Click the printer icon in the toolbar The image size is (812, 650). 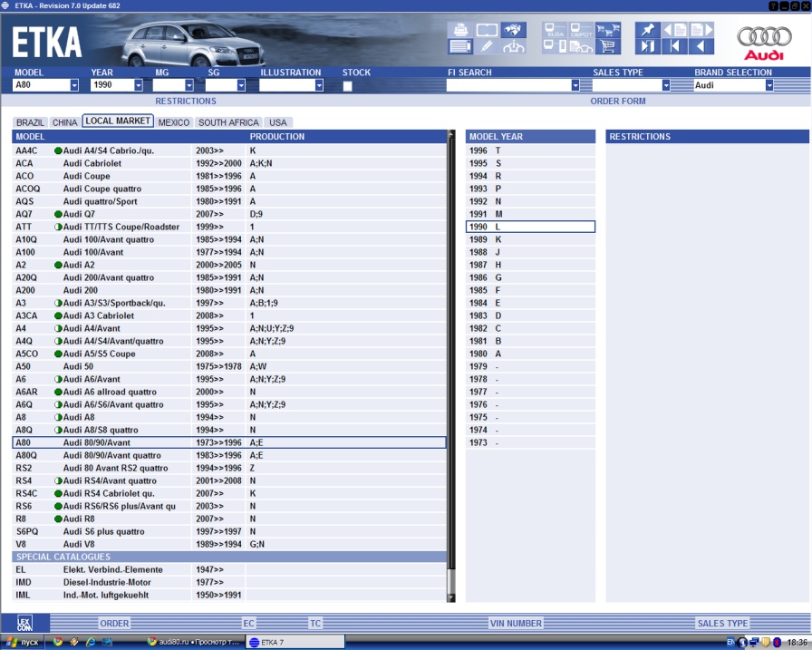460,29
